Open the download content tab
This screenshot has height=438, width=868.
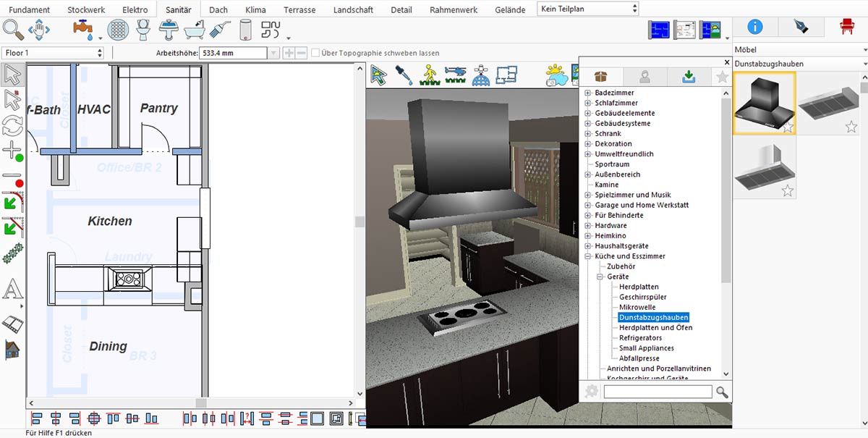[x=689, y=77]
